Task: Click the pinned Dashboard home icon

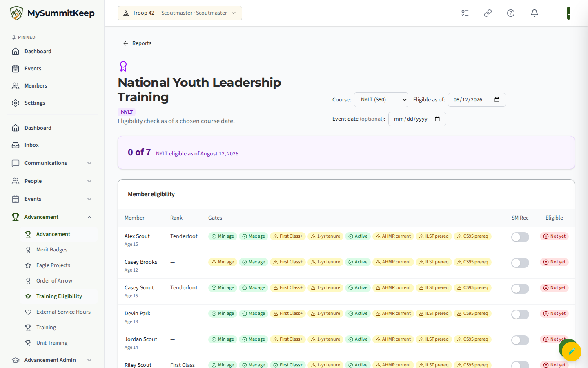Action: [16, 52]
